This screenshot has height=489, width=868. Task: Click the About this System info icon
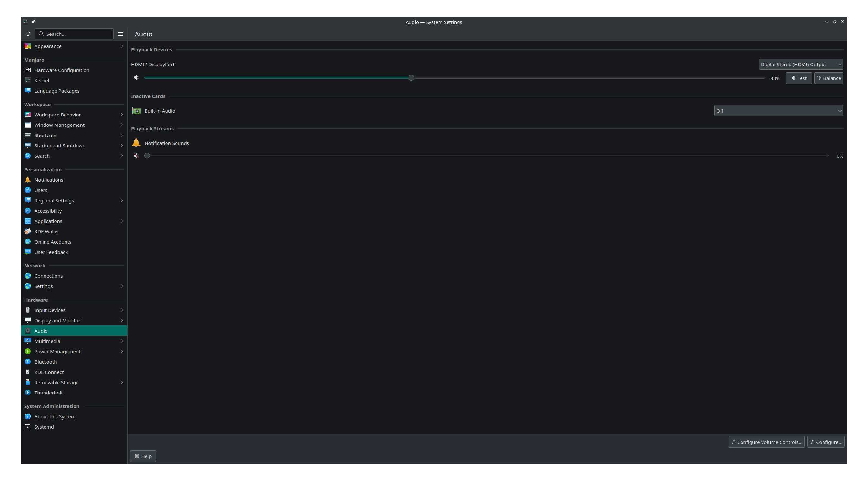point(28,417)
